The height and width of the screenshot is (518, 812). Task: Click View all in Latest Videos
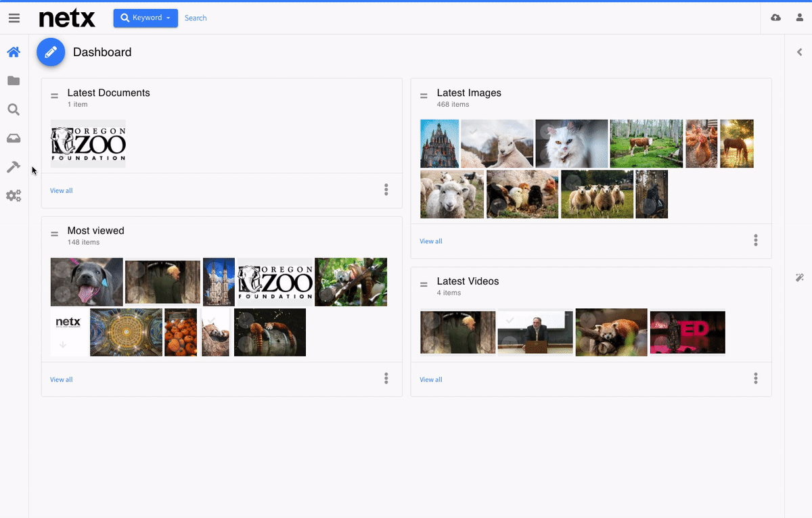(431, 380)
